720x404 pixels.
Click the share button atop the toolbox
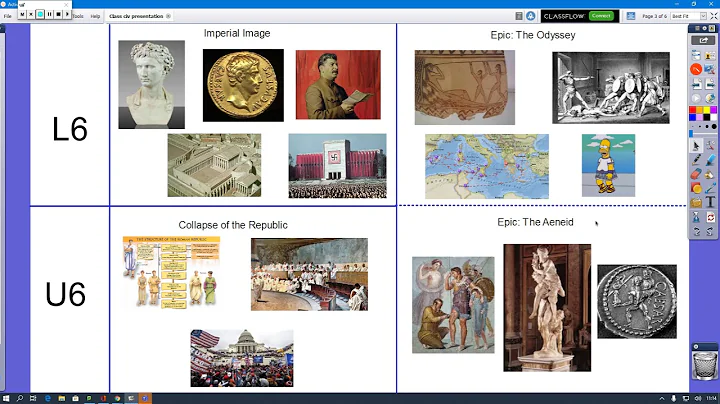tap(703, 40)
